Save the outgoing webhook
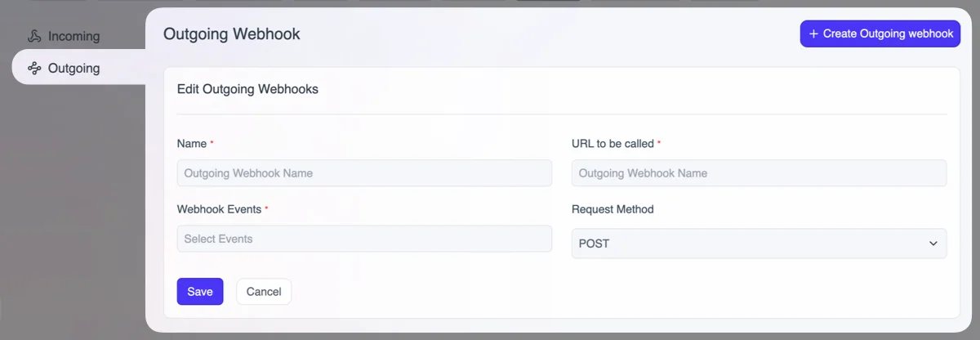This screenshot has height=340, width=980. (x=200, y=292)
